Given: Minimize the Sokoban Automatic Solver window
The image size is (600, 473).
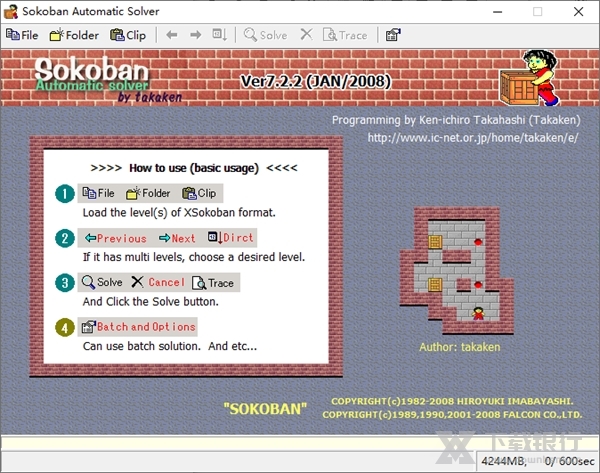Looking at the screenshot, I should (497, 11).
